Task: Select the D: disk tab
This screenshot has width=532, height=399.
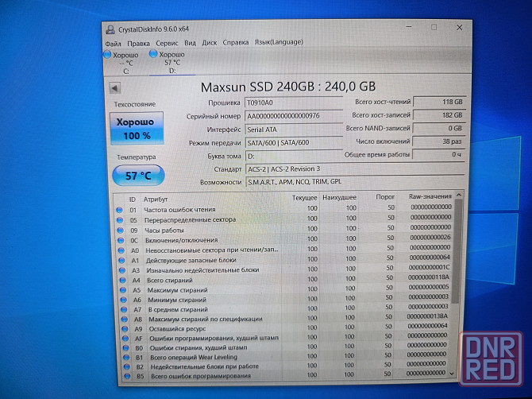Action: 172,62
